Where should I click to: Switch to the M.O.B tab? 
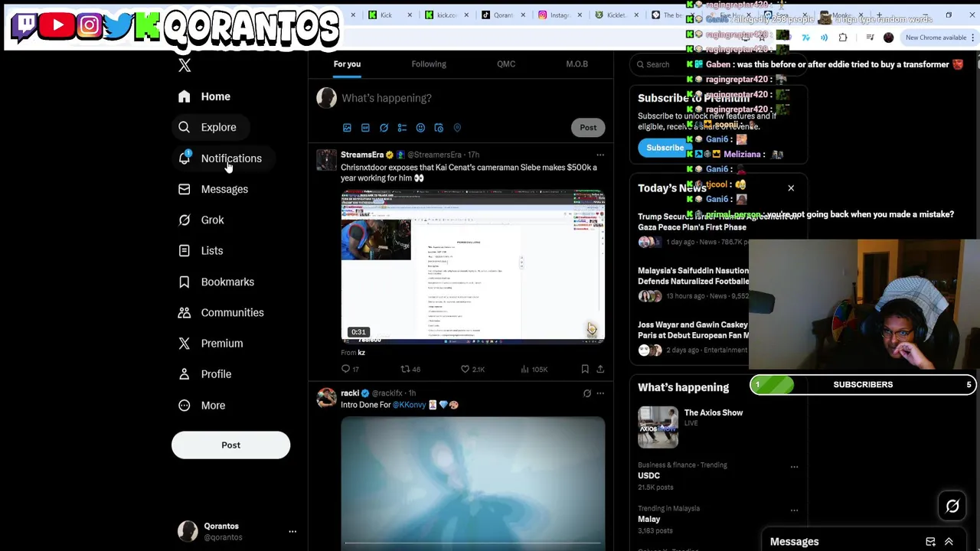coord(577,64)
